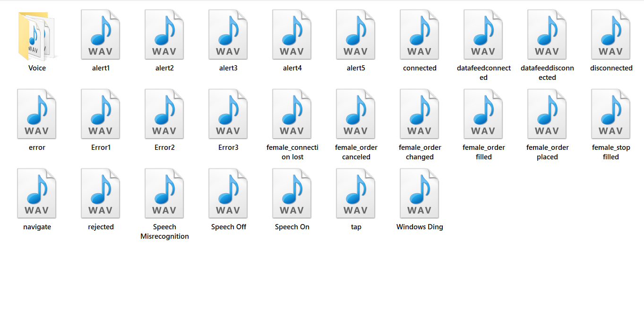Screen dimensions: 644x312
Task: Open the Speech Misrecognition audio file
Action: tap(164, 193)
